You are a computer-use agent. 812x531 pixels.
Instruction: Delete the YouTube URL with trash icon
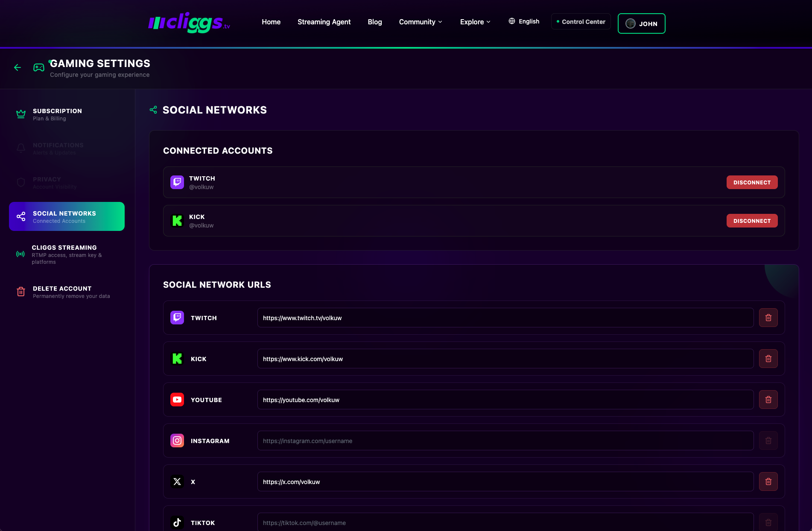point(768,400)
